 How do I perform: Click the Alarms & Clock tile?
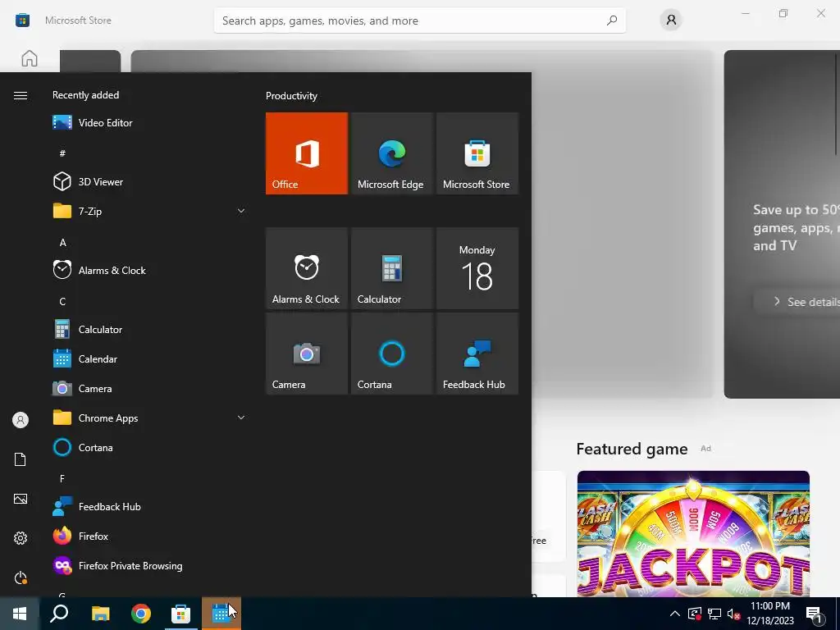pyautogui.click(x=307, y=268)
